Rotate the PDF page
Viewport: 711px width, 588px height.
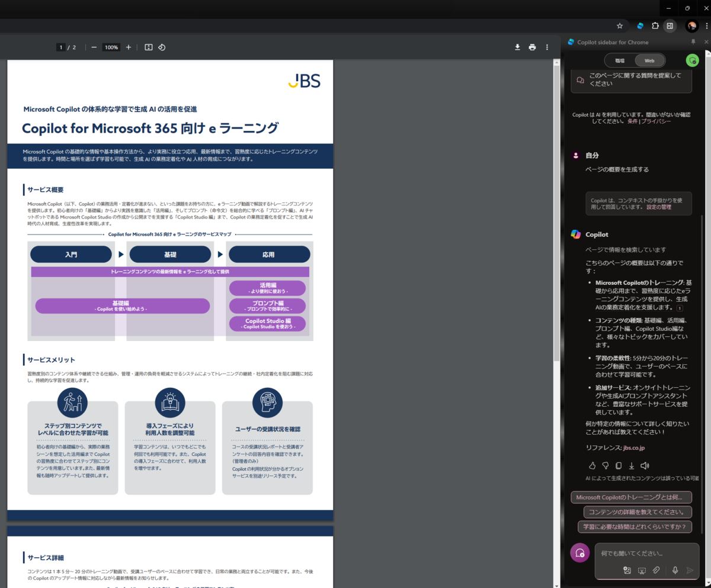(162, 47)
